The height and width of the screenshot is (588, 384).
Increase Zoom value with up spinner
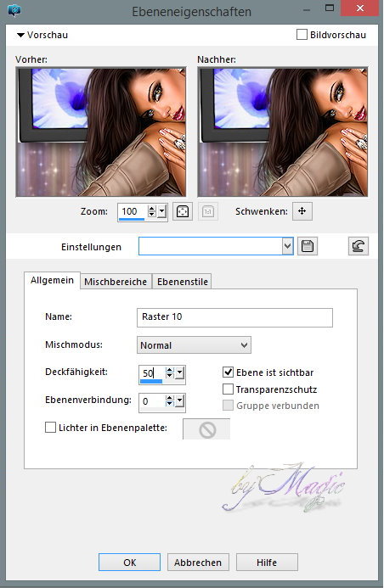coord(152,209)
